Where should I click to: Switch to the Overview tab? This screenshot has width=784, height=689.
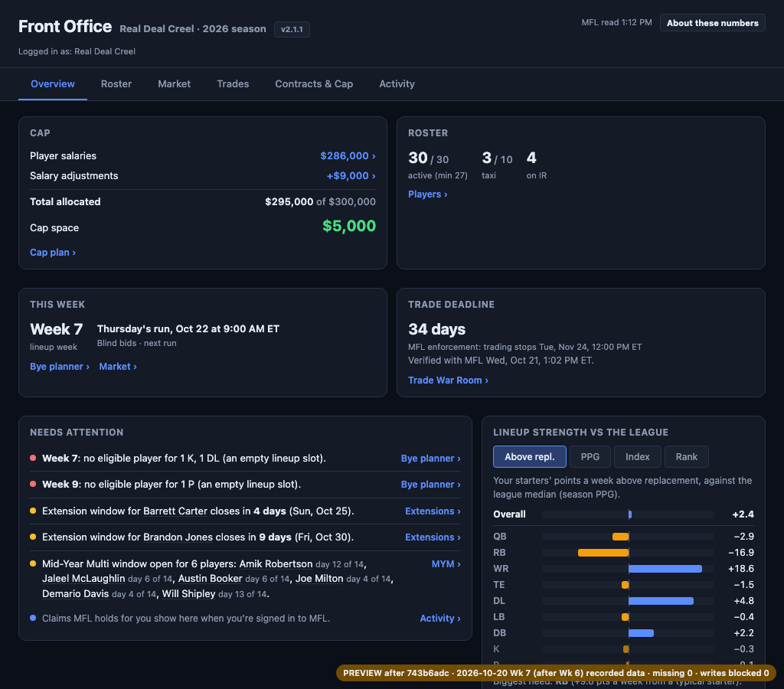pos(53,84)
